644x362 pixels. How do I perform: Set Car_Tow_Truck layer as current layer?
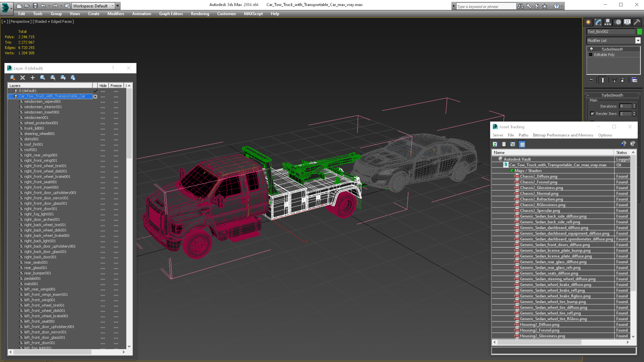(95, 97)
